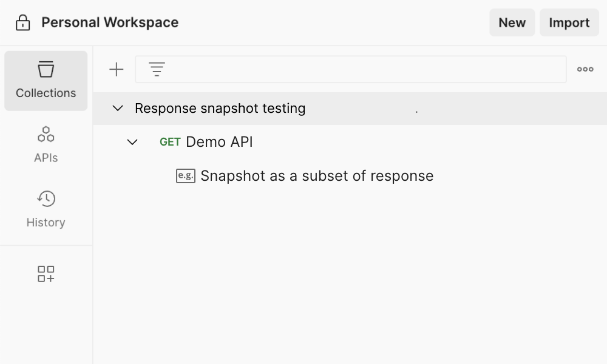
Task: Collapse the Demo API request tree
Action: click(132, 142)
